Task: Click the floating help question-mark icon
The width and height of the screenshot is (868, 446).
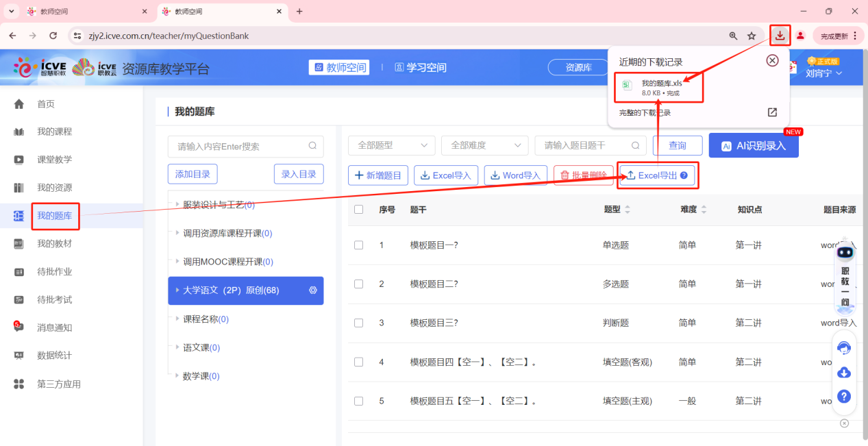Action: pyautogui.click(x=844, y=396)
